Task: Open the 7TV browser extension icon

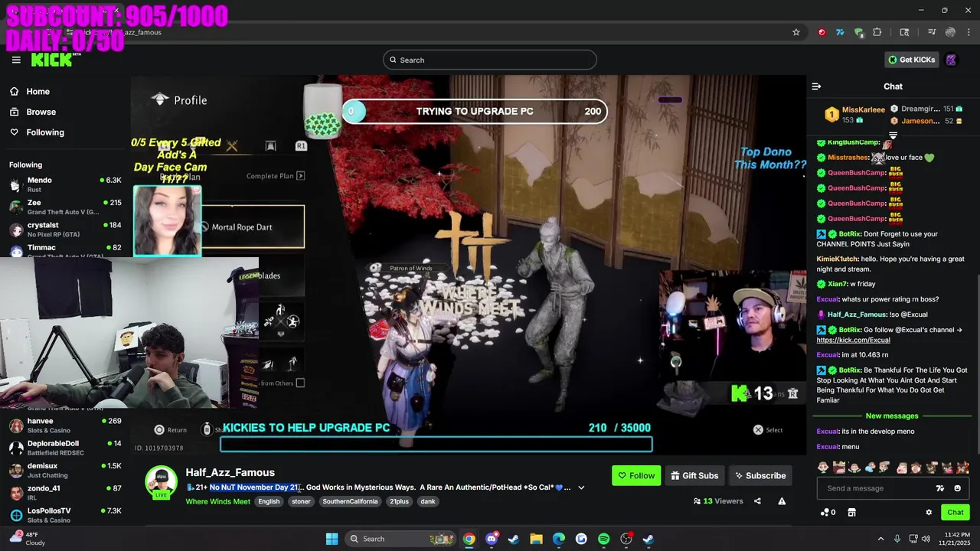Action: [x=840, y=32]
